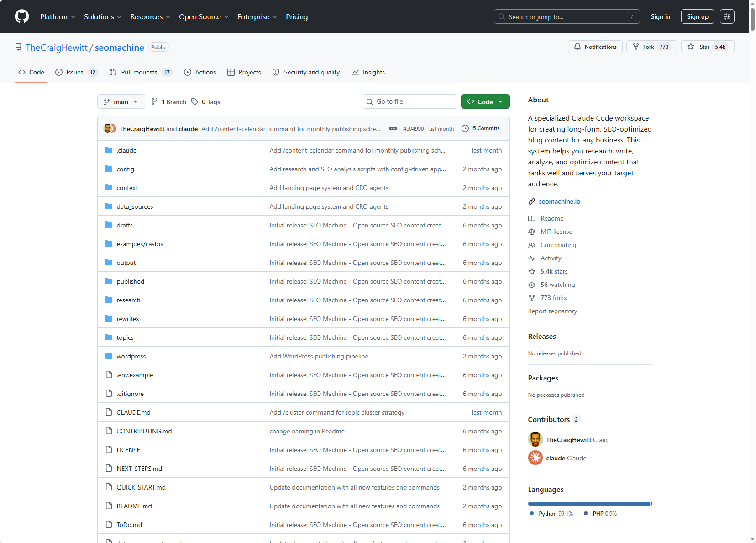Switch to the Pull requests tab
The width and height of the screenshot is (756, 543).
click(141, 72)
